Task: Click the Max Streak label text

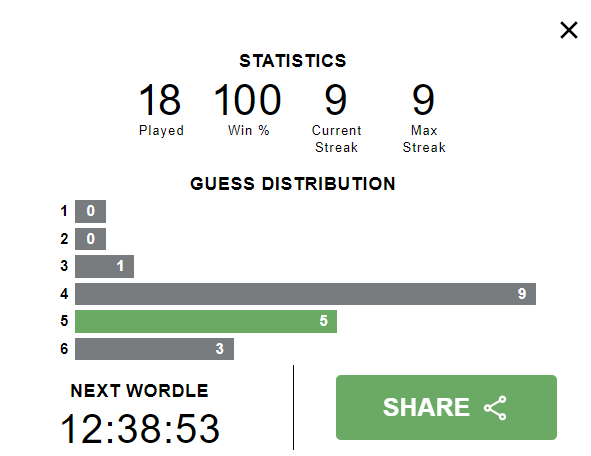Action: pyautogui.click(x=424, y=139)
